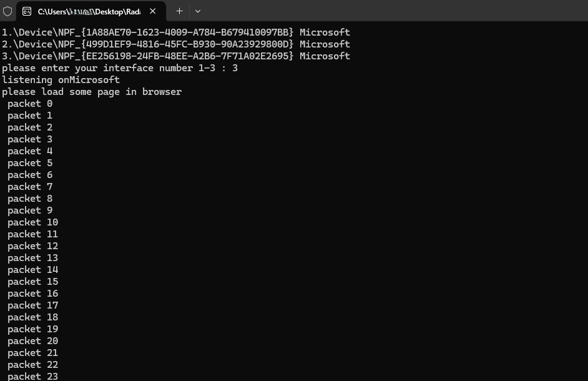Click the administrator shield icon in the title bar

click(x=7, y=11)
